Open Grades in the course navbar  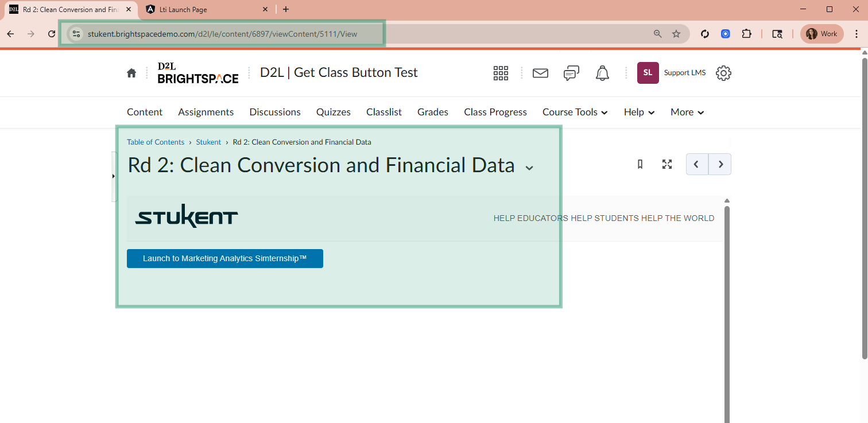coord(433,112)
